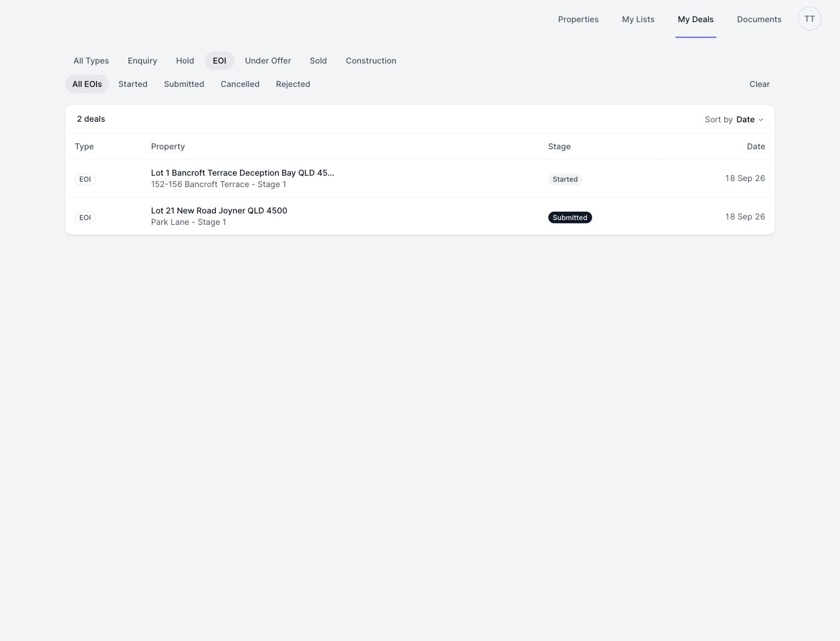Click the 'Park Lane - Stage 1' subtitle

click(188, 222)
